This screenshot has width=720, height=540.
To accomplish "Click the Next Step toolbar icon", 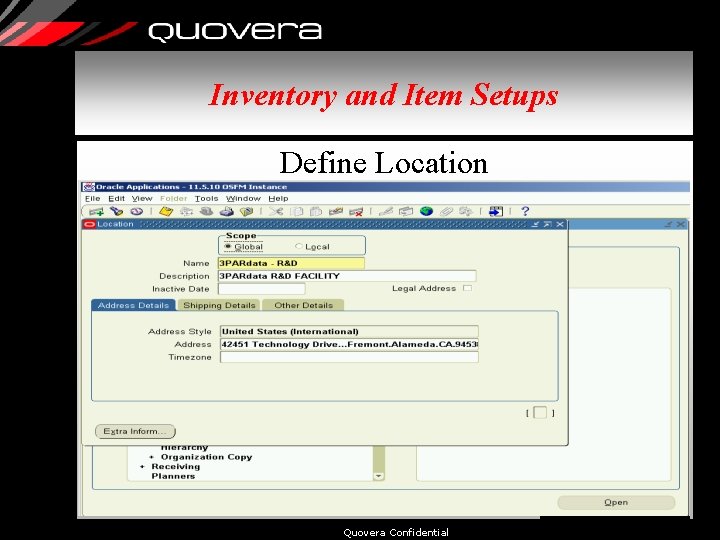I will 186,211.
